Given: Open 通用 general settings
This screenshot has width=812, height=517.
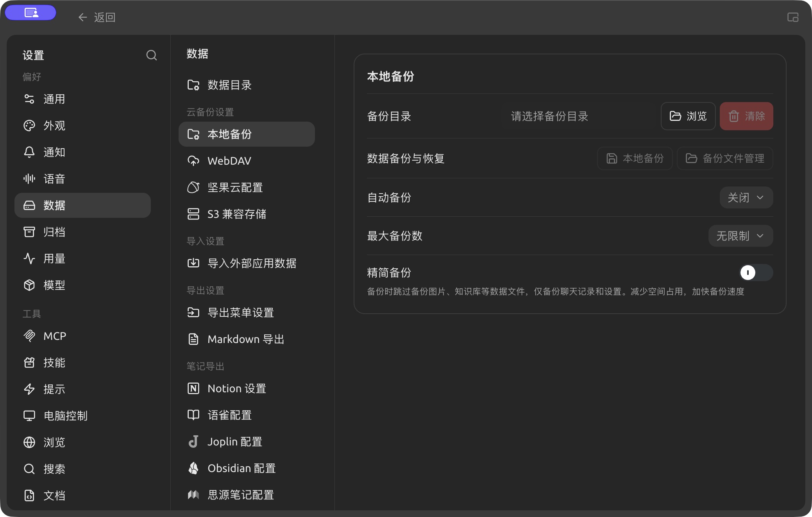Looking at the screenshot, I should 82,99.
